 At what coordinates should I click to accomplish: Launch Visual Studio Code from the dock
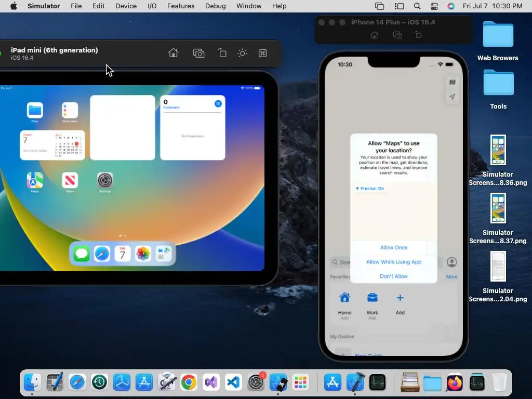click(233, 382)
